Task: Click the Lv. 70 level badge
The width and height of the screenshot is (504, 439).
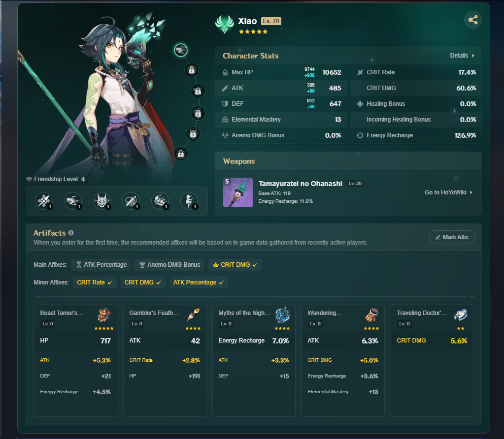Action: 271,21
